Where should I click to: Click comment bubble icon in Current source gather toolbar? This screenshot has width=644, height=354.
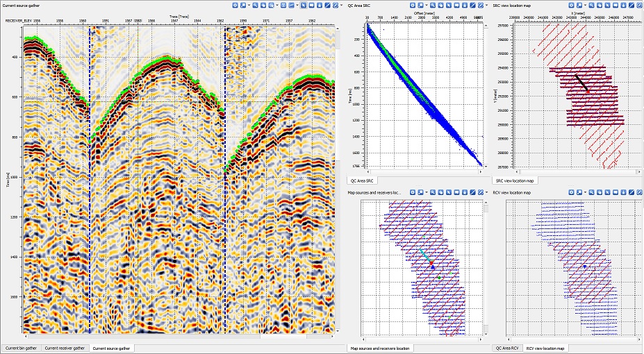[x=311, y=6]
